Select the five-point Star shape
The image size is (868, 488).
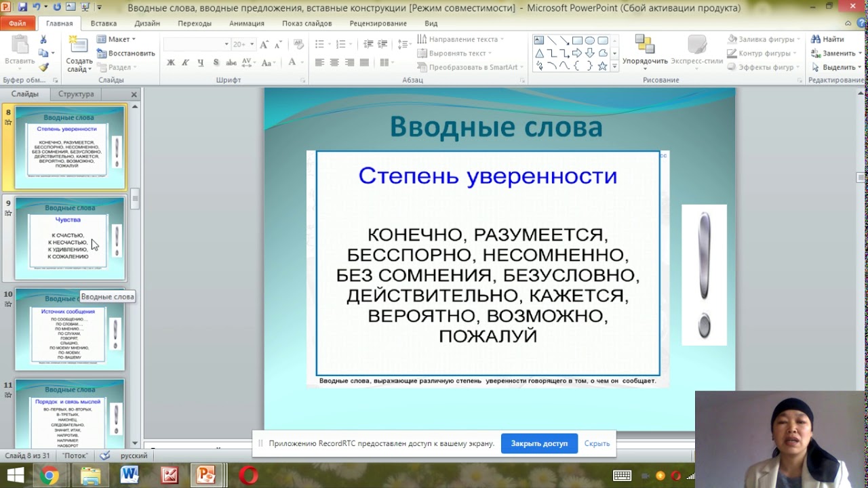(602, 66)
